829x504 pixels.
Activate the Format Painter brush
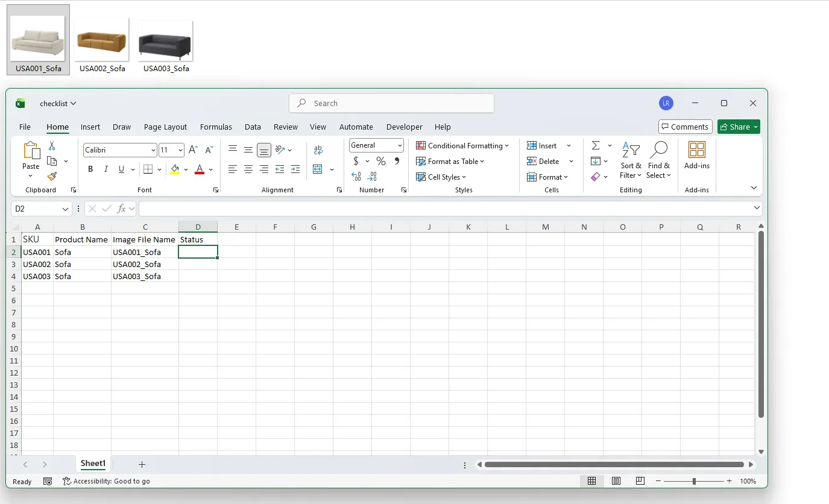52,176
